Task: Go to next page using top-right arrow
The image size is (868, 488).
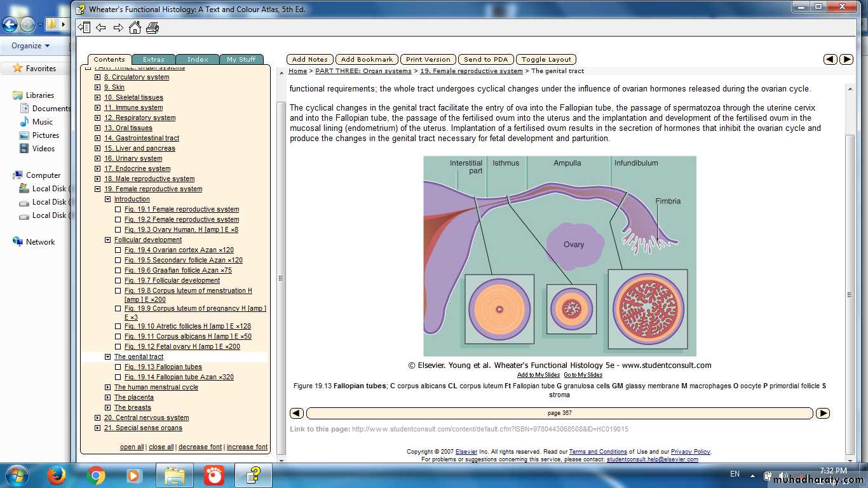Action: (x=846, y=59)
